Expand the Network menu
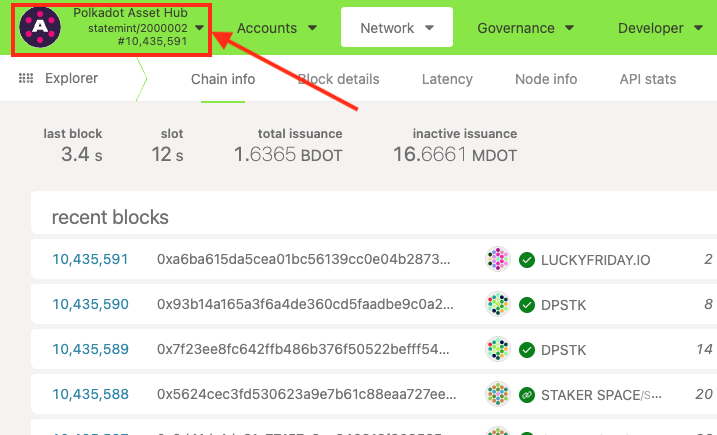This screenshot has height=435, width=717. click(396, 27)
